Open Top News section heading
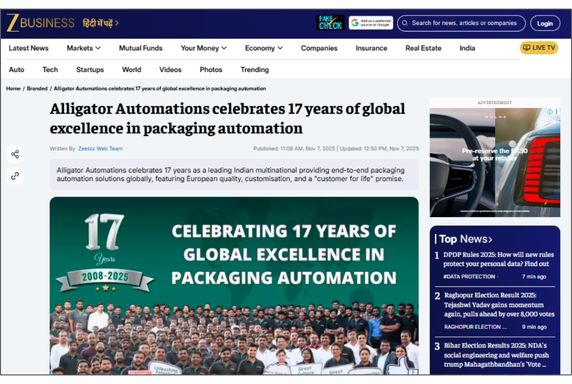572x384 pixels. [x=465, y=239]
